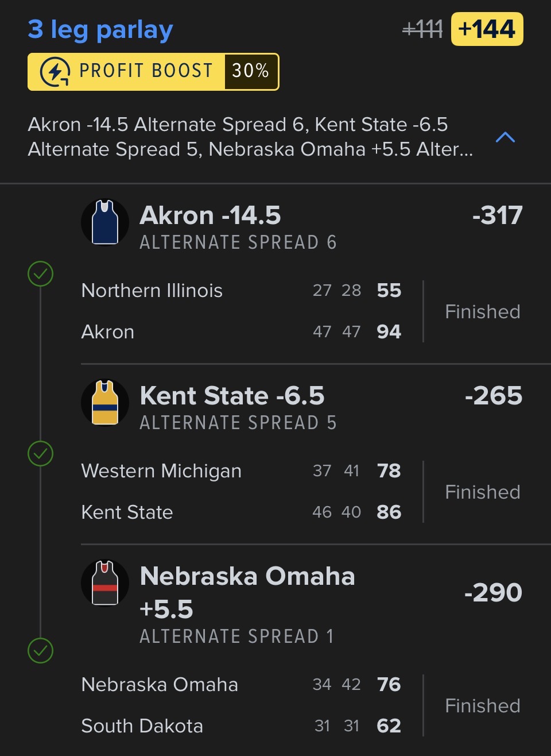Tap the original +111 crossed-out odds
Screen dimensions: 551x756
coord(422,29)
